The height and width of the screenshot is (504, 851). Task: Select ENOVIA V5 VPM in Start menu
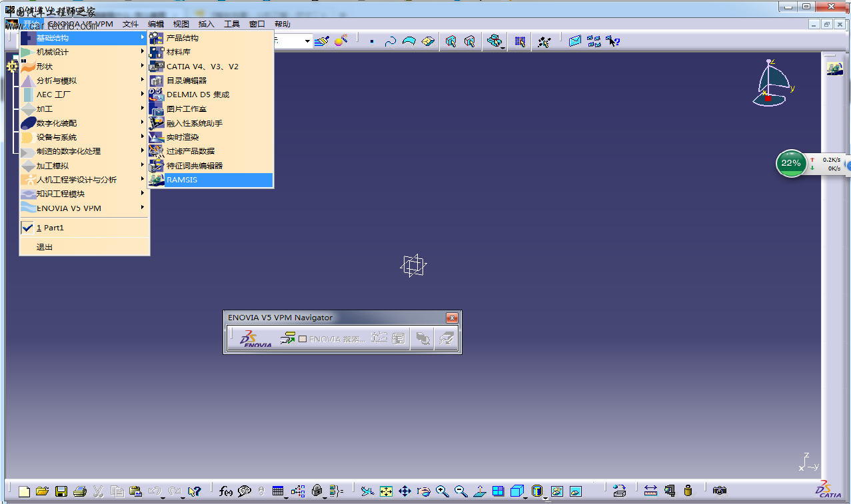point(85,208)
